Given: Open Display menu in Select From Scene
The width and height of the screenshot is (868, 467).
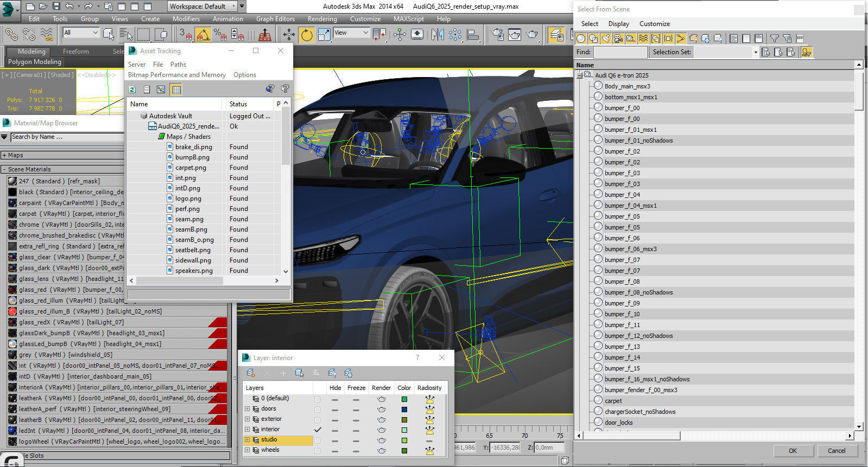Looking at the screenshot, I should click(618, 24).
